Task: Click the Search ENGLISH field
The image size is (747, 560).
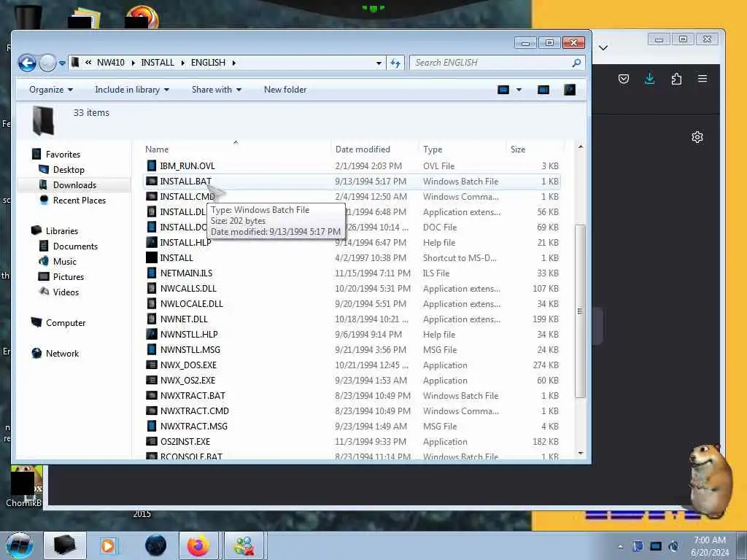Action: point(496,63)
